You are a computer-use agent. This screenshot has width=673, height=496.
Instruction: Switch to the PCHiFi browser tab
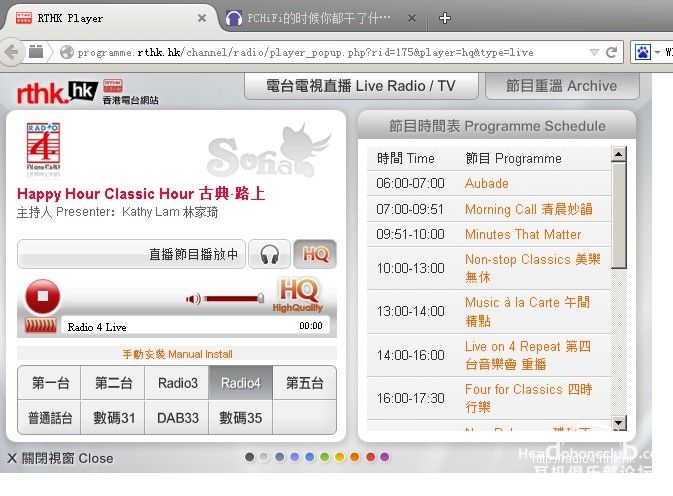[x=322, y=18]
